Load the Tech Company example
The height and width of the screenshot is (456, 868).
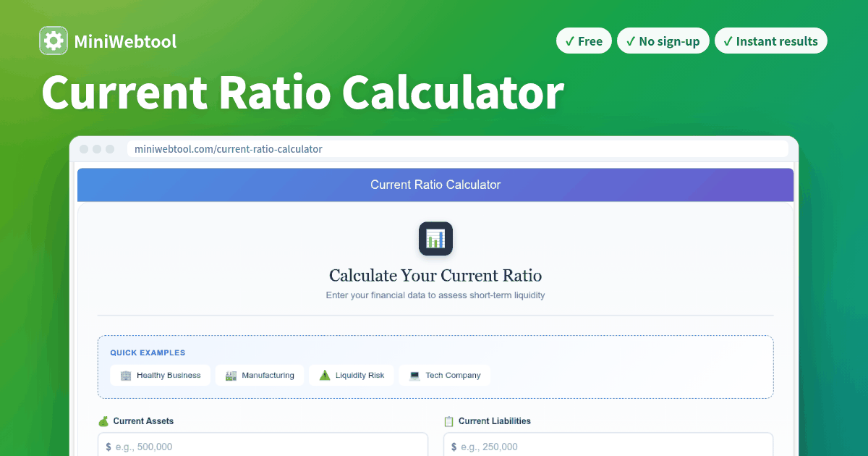click(445, 375)
